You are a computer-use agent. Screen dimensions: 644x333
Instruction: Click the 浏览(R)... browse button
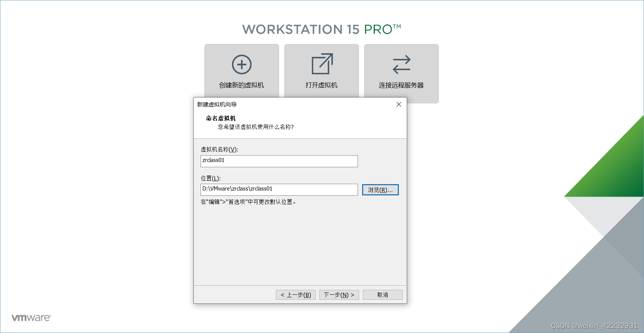pos(380,190)
